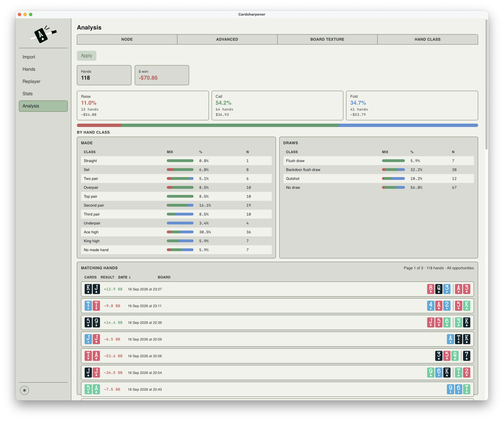Click the green T board card at 20:43

(467, 389)
